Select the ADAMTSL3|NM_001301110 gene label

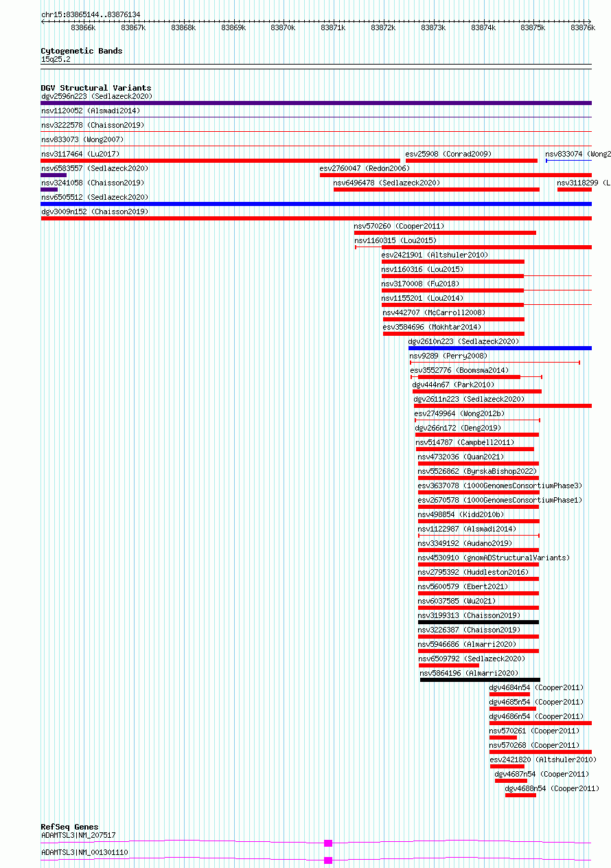point(84,853)
